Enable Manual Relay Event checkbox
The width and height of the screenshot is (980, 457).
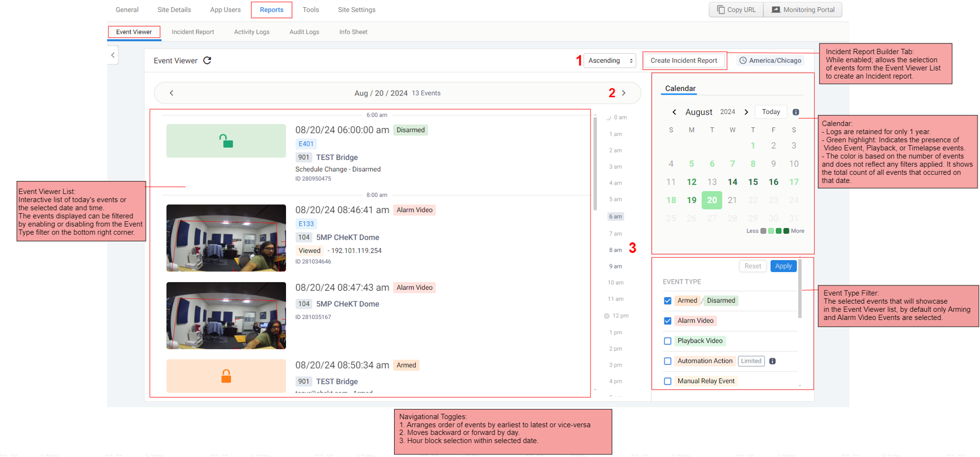coord(667,381)
